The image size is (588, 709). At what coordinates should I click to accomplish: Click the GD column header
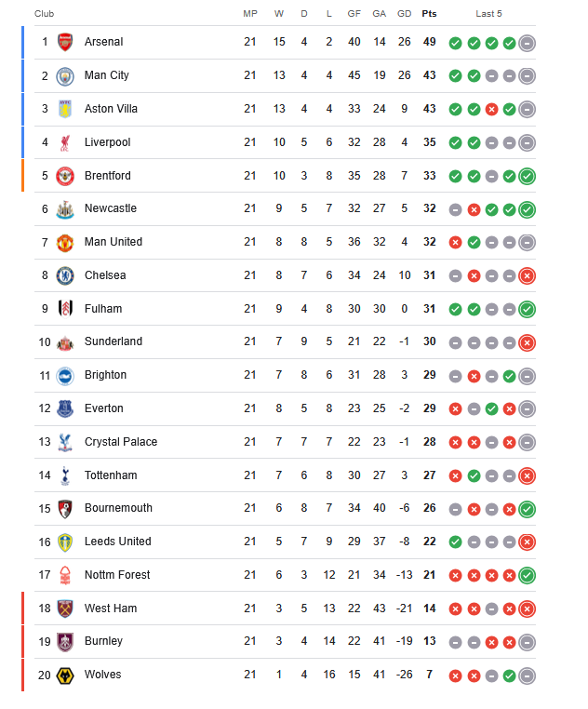(404, 14)
